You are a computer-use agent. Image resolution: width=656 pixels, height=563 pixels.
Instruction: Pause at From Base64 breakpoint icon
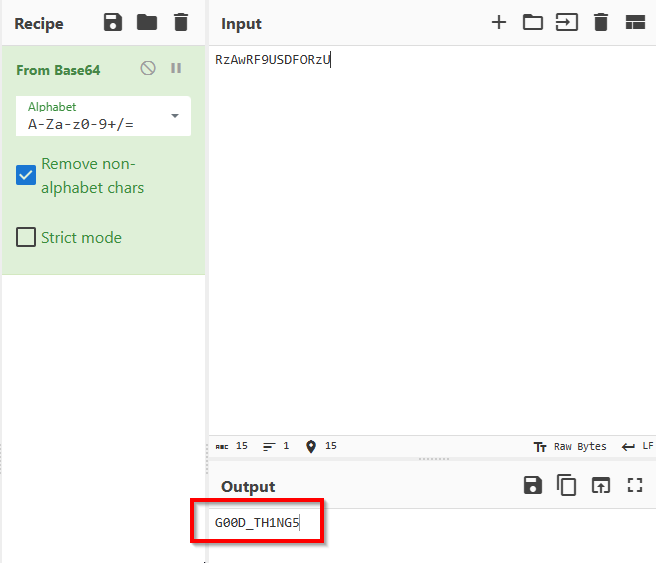pos(176,68)
